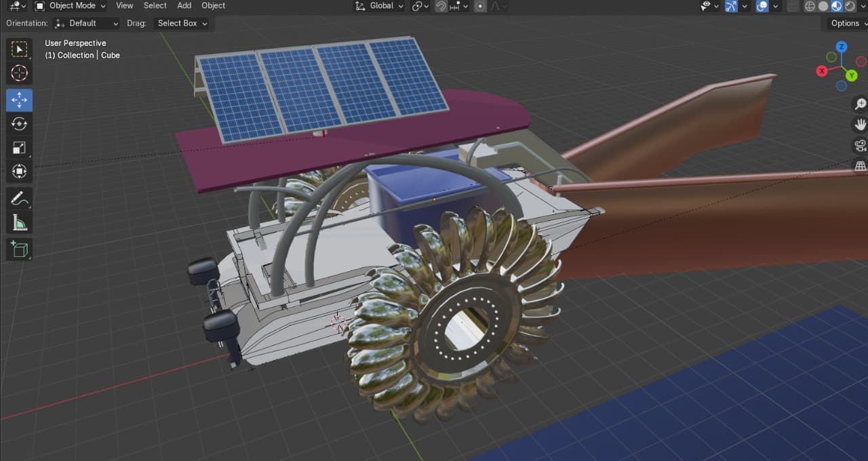This screenshot has width=868, height=461.
Task: Choose the Annotate pencil tool
Action: pos(19,198)
